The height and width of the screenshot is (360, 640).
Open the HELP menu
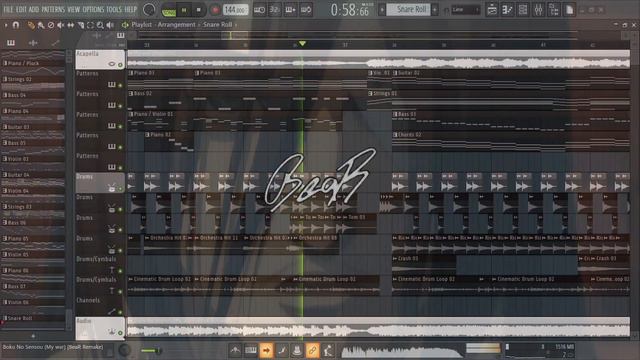tap(131, 9)
